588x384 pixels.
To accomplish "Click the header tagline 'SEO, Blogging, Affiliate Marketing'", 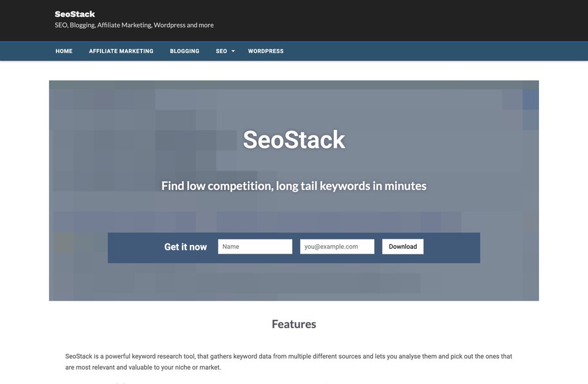I will [134, 25].
